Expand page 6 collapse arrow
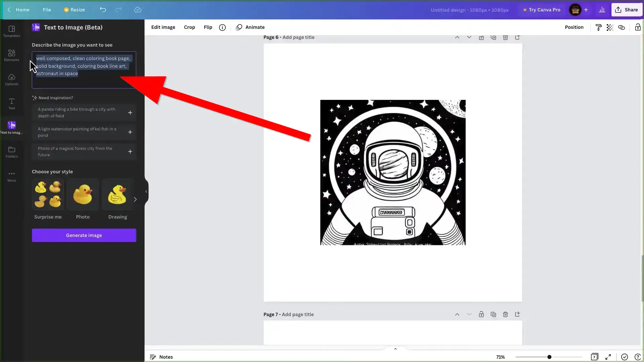Screen dimensions: 644x362 (457, 37)
